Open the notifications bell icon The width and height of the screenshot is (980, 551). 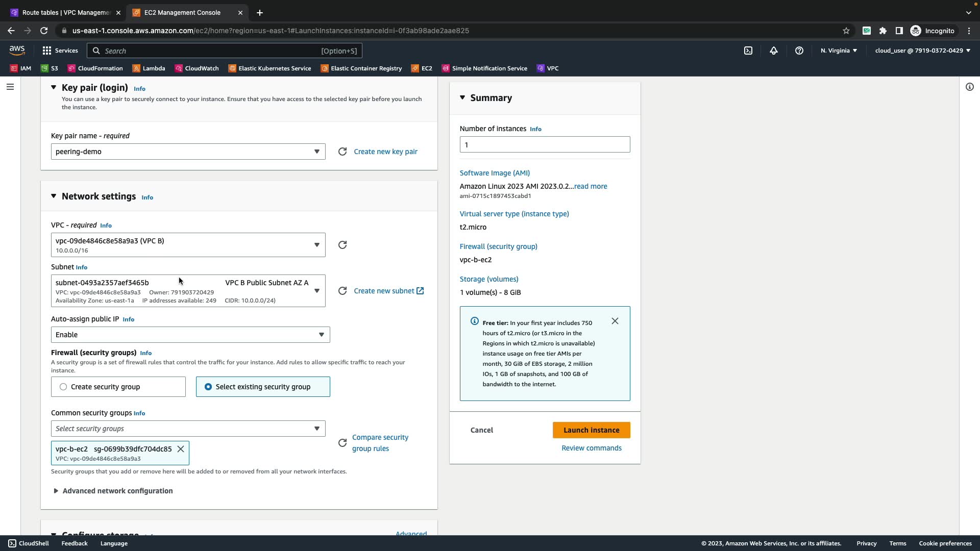(773, 51)
